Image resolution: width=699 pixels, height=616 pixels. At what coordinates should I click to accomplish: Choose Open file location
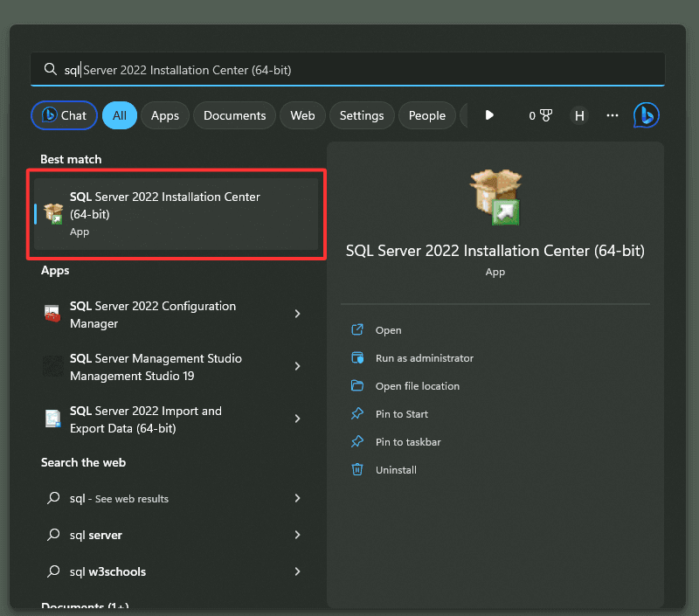[x=418, y=386]
